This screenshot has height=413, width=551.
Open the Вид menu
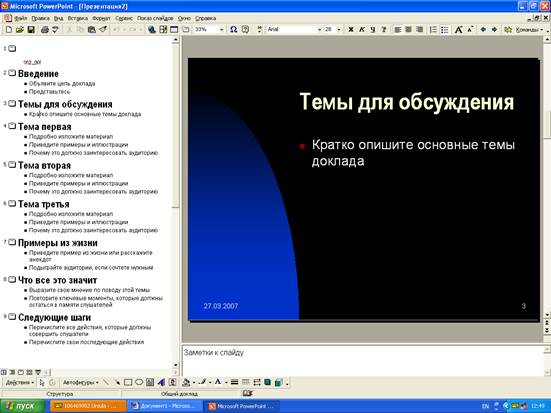pyautogui.click(x=58, y=18)
